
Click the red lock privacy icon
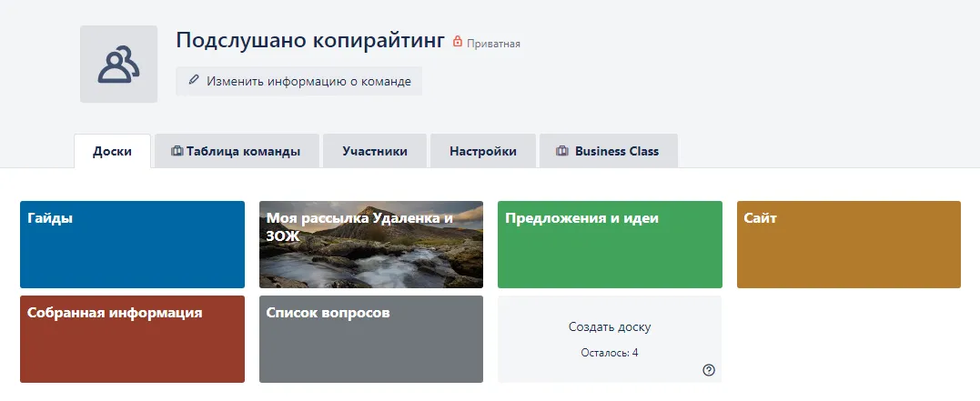[458, 42]
